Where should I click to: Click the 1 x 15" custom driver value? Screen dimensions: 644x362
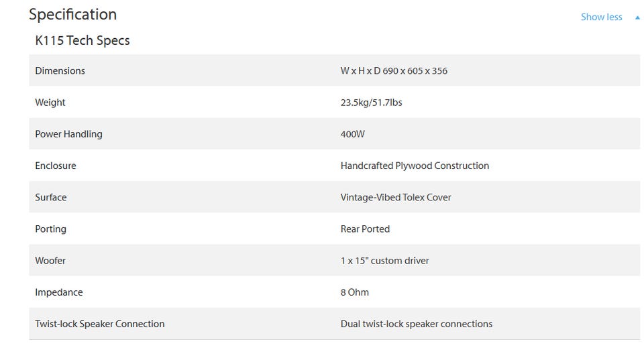[384, 260]
